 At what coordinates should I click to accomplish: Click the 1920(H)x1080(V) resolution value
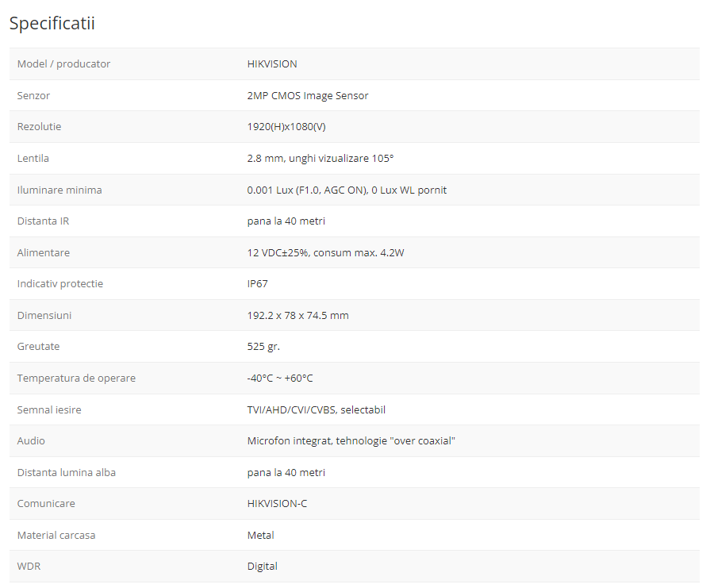(286, 127)
